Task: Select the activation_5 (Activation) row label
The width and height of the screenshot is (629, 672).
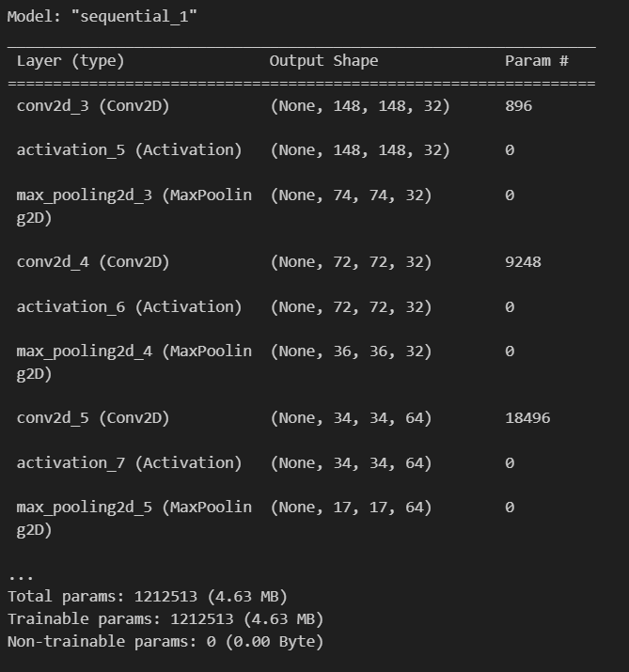Action: 129,150
